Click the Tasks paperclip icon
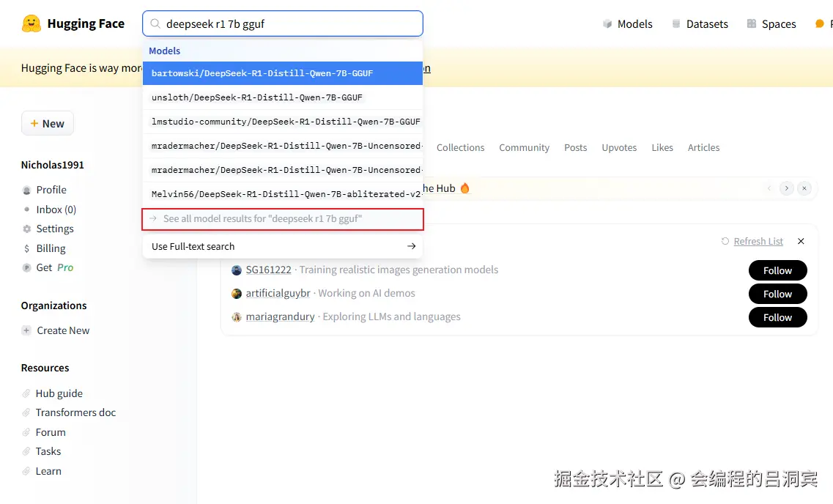Screen dimensions: 833x504 (x=26, y=451)
